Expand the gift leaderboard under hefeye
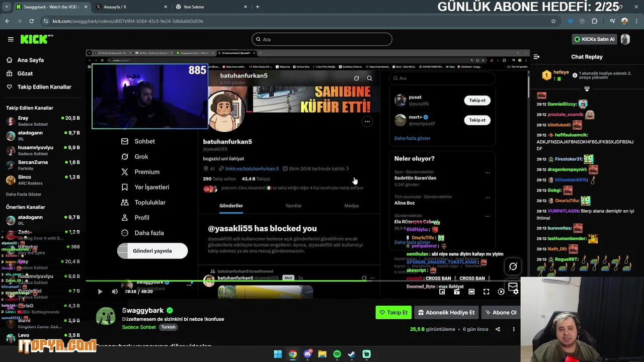 587,89
